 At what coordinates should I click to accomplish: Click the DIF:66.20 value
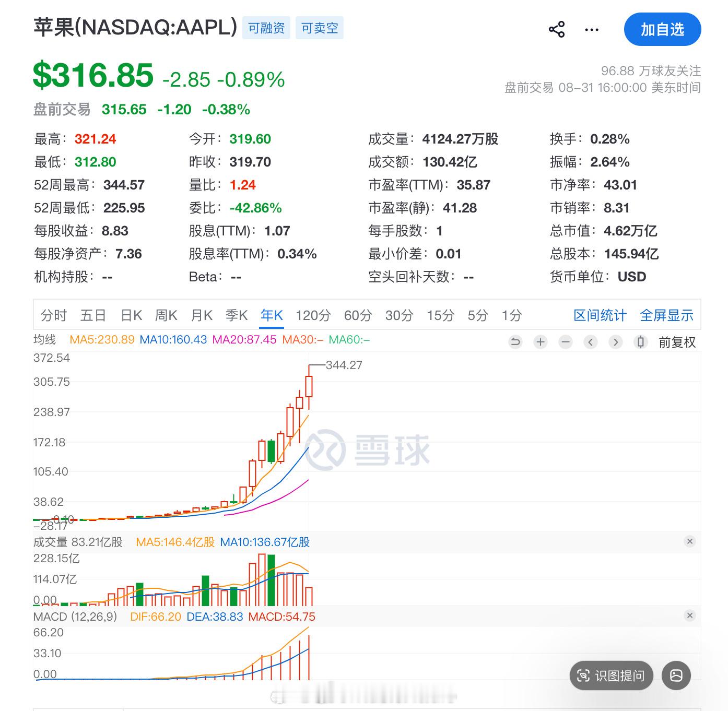156,617
